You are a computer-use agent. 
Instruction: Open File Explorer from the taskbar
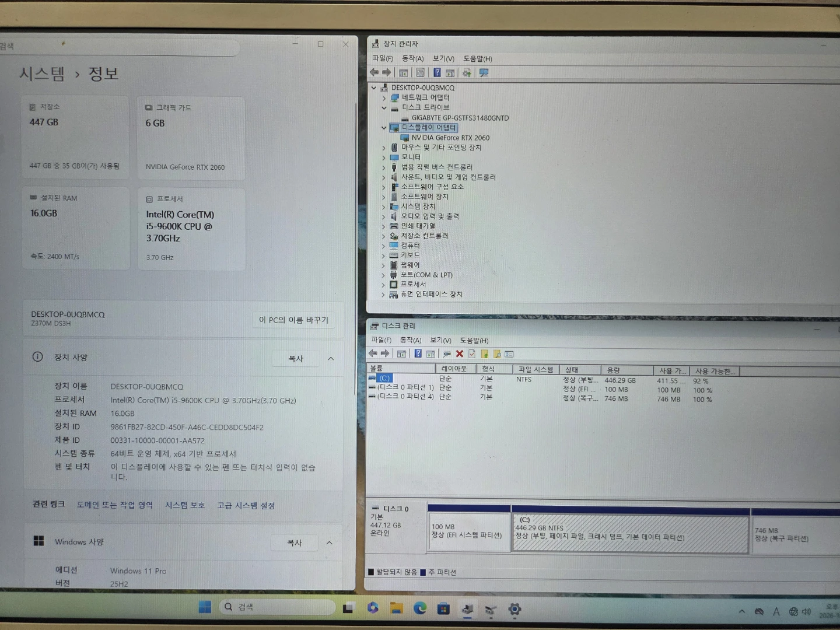[397, 608]
